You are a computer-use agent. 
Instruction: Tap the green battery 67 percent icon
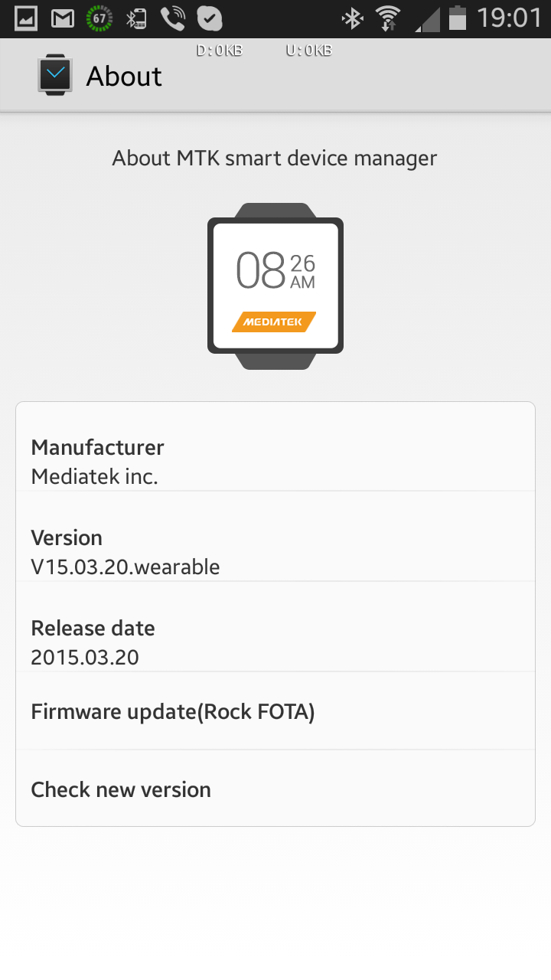99,18
